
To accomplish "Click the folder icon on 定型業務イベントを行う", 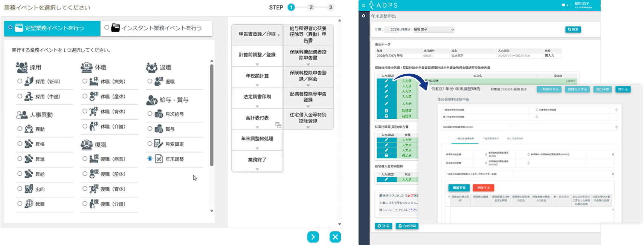I will 19,28.
